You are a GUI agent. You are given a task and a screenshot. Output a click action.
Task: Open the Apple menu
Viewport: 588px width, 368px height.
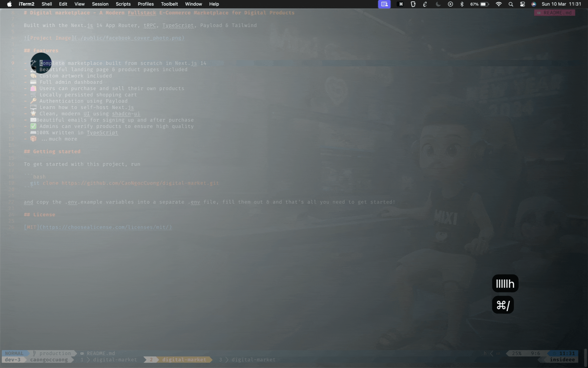point(9,4)
